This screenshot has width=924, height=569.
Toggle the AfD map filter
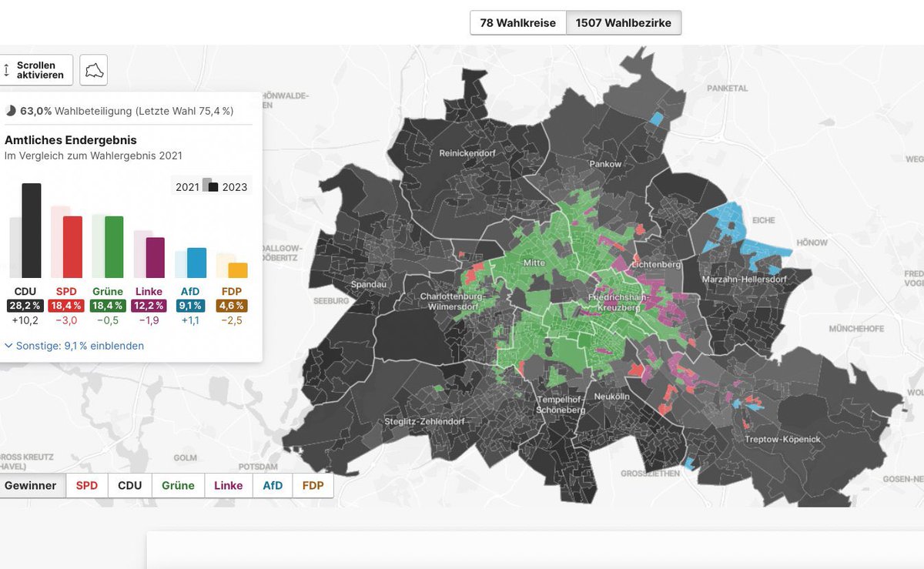[272, 485]
